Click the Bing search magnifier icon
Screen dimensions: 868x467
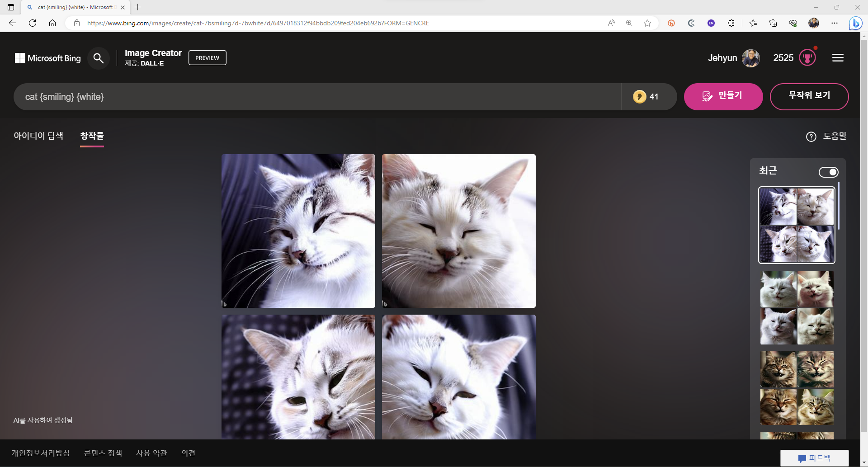click(98, 58)
